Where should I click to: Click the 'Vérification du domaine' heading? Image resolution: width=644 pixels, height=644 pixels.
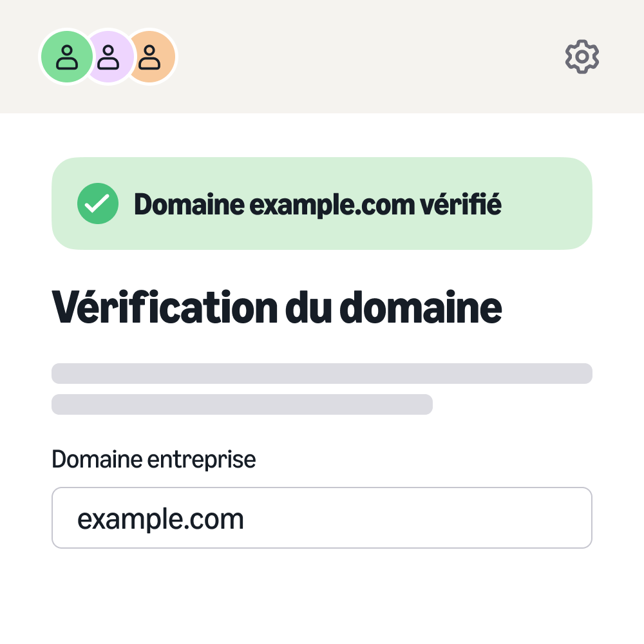(x=277, y=307)
